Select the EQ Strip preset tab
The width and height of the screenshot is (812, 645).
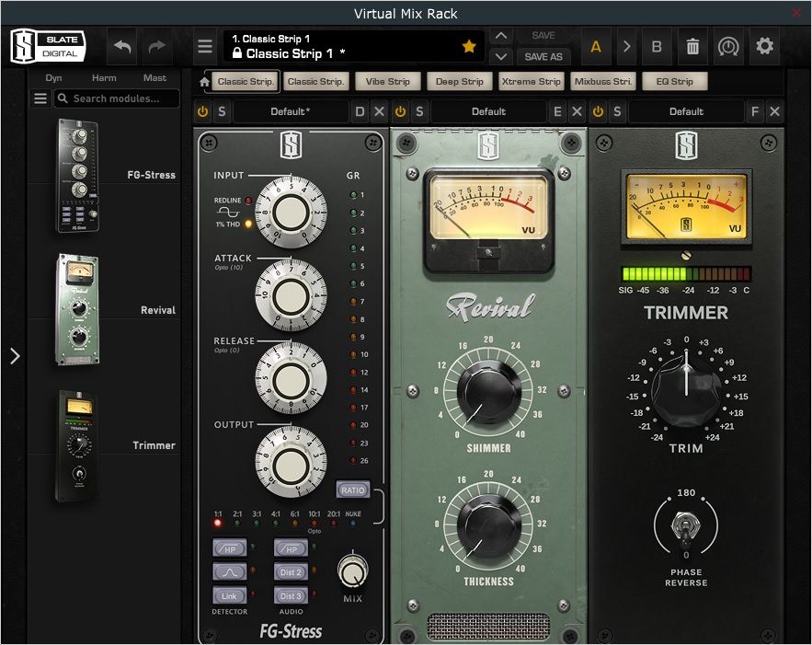click(x=674, y=81)
